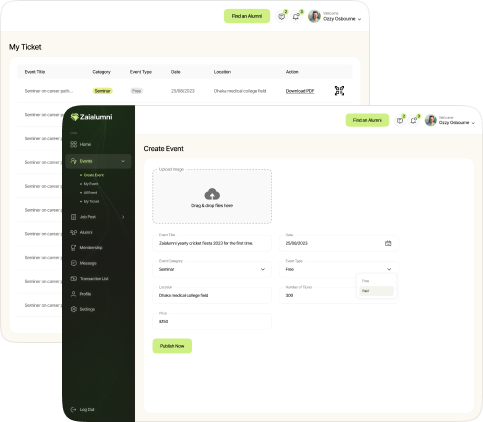Click the Publish Now button
Viewport: 483px width, 422px height.
click(x=172, y=346)
